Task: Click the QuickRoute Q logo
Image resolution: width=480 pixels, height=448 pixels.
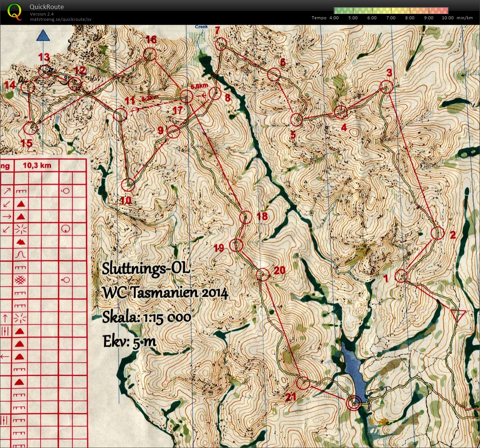Action: click(x=14, y=12)
